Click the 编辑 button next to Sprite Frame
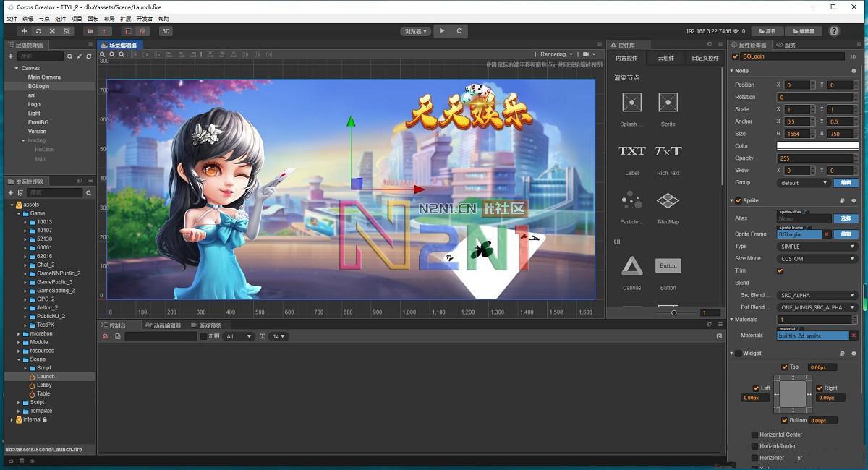Viewport: 868px width, 470px height. click(x=846, y=234)
